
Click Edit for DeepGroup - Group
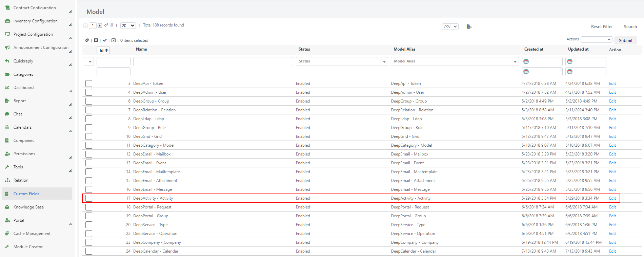coord(612,101)
